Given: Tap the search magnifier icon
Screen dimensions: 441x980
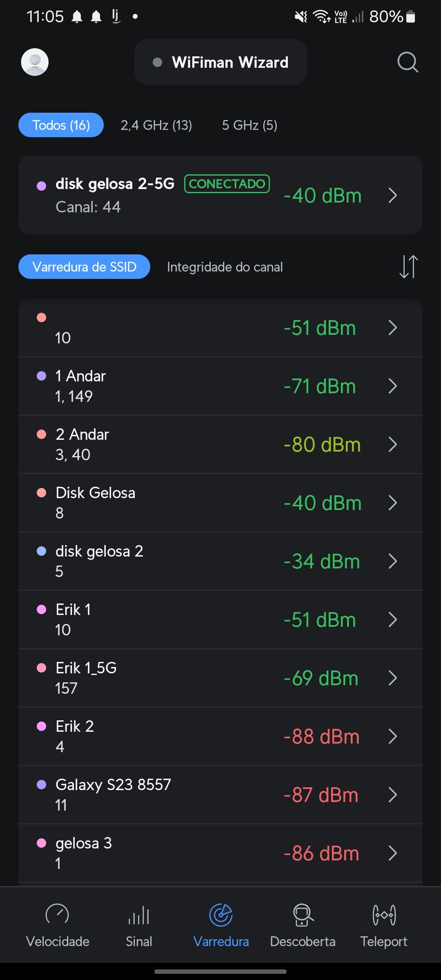Looking at the screenshot, I should click(408, 62).
